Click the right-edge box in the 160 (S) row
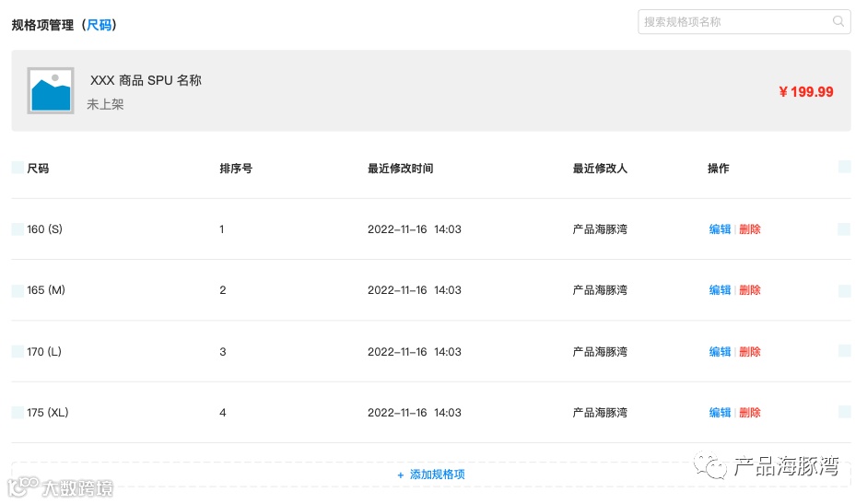Image resolution: width=867 pixels, height=504 pixels. (x=844, y=229)
